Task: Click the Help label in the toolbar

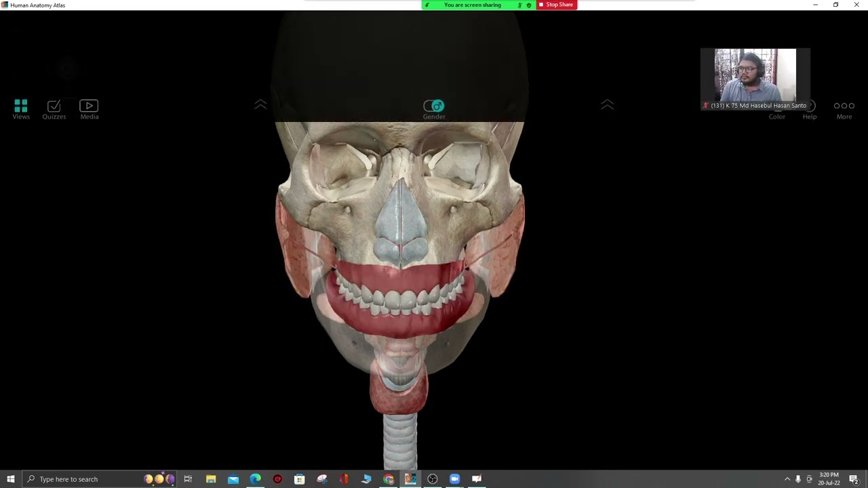Action: tap(810, 117)
